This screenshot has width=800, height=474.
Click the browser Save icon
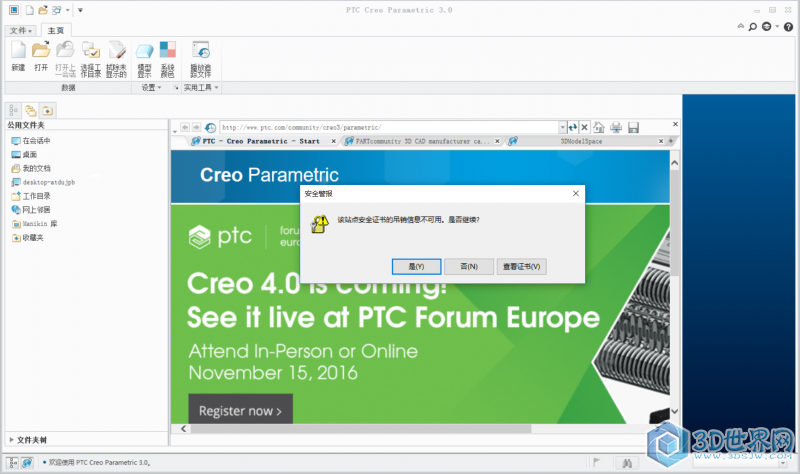pos(633,128)
